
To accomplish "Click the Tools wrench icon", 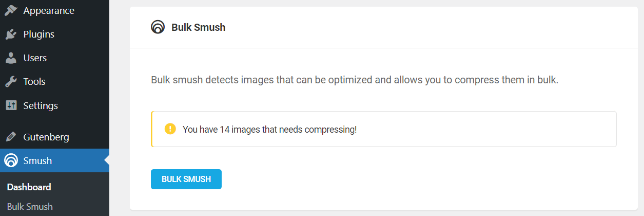I will [11, 82].
